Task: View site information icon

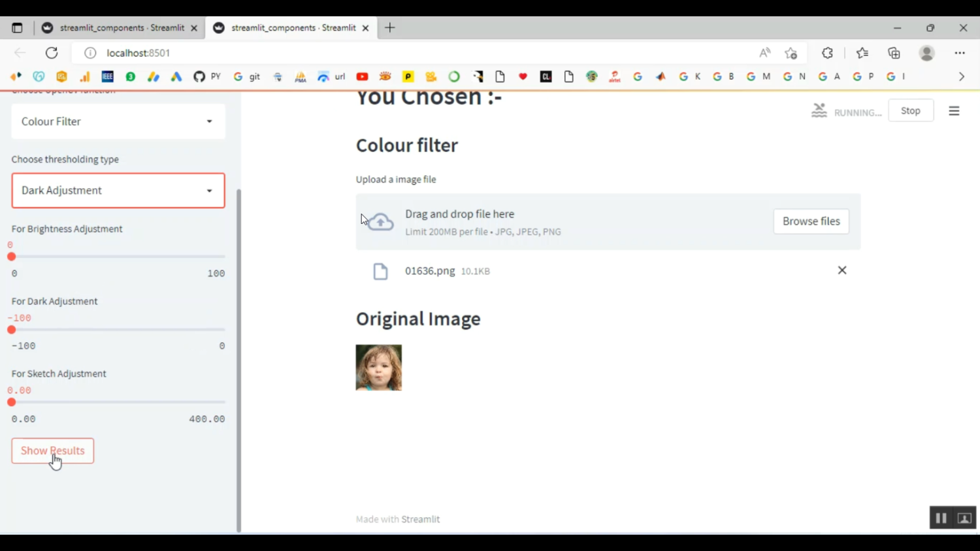Action: 90,53
